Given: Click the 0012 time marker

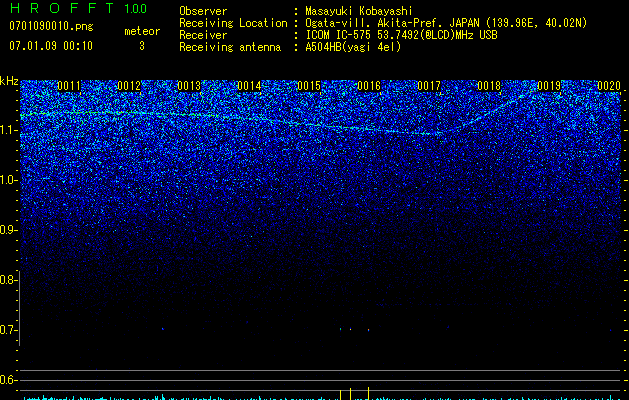Looking at the screenshot, I should [x=129, y=86].
